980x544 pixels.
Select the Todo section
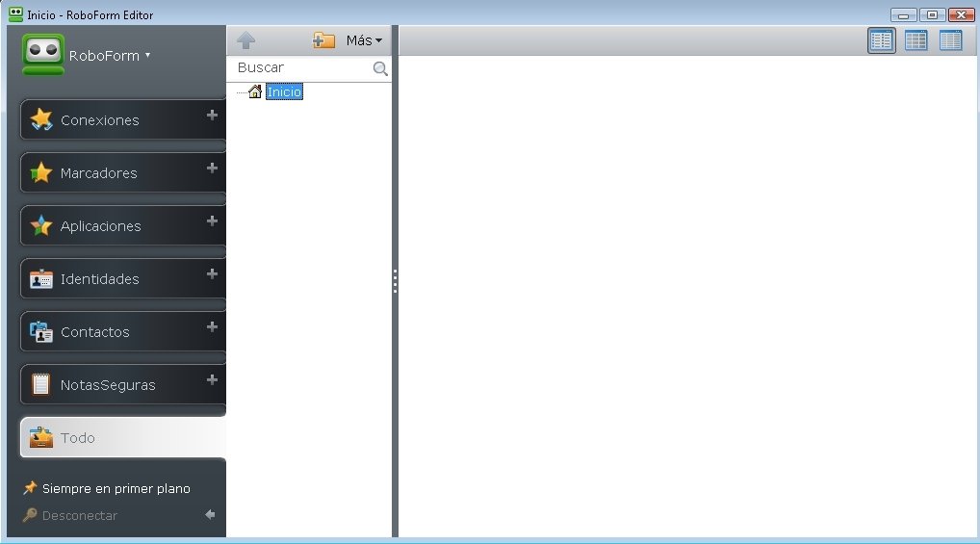122,438
